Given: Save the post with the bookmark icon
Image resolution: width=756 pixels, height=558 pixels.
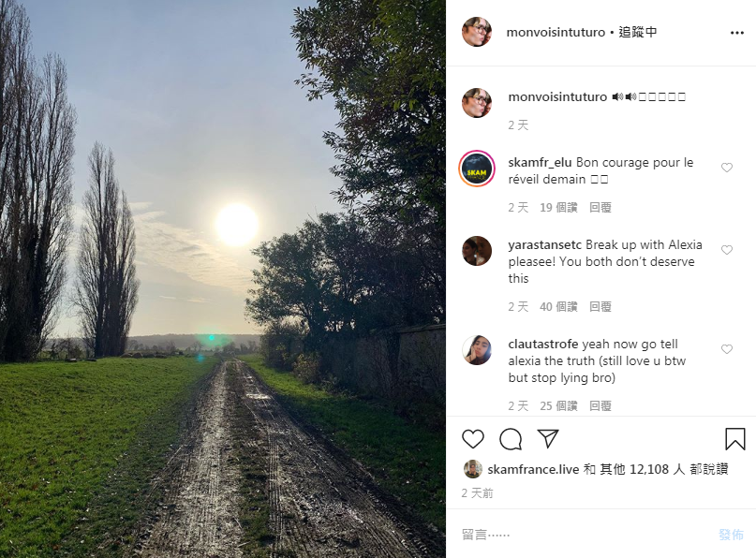Looking at the screenshot, I should pos(734,439).
